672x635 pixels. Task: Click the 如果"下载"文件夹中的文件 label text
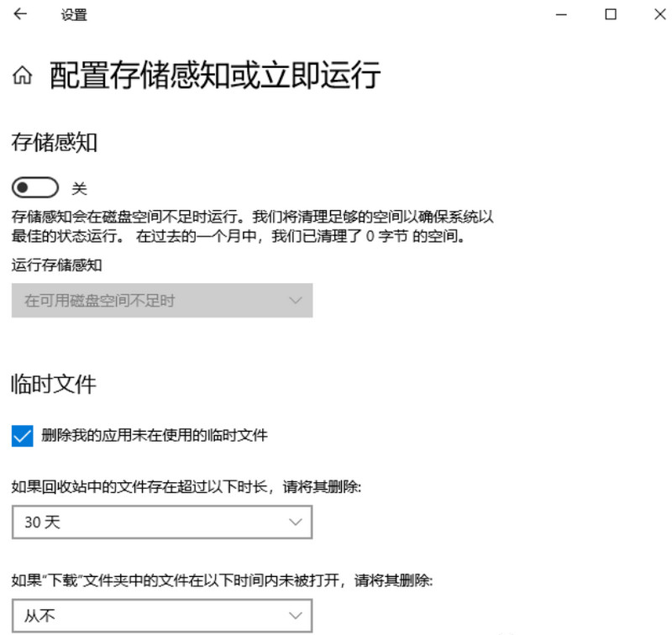click(x=222, y=580)
